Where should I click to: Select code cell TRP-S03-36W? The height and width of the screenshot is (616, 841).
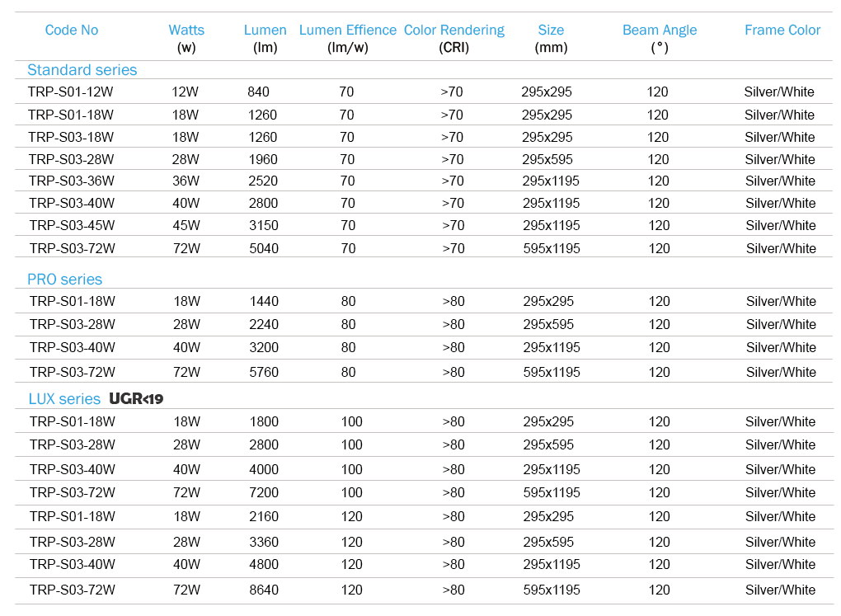pos(72,181)
